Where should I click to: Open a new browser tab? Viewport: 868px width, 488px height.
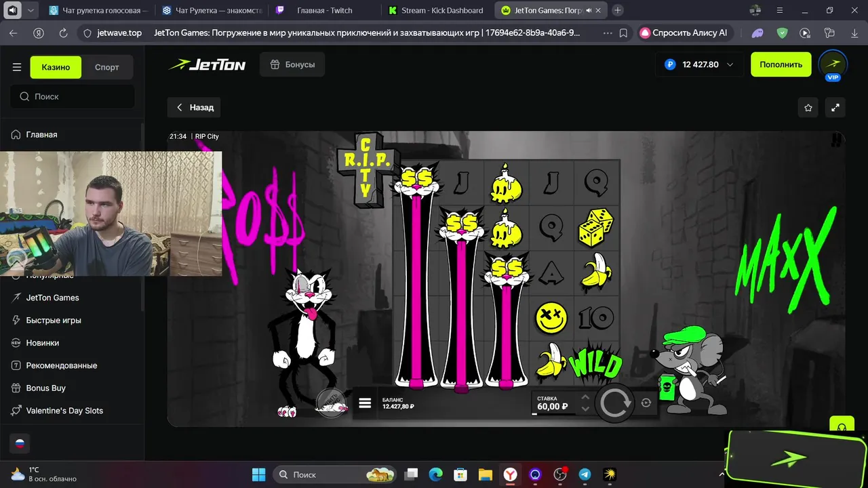pyautogui.click(x=618, y=10)
